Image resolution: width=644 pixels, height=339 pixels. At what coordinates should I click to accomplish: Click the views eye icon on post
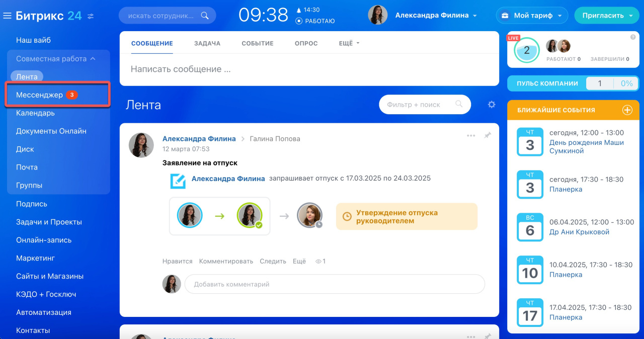(x=318, y=262)
